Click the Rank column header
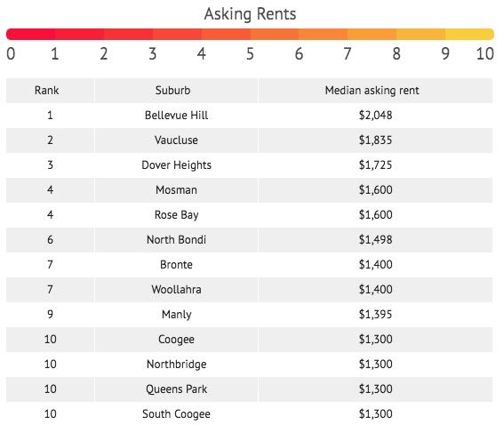Viewport: 504px width, 433px height. 46,91
